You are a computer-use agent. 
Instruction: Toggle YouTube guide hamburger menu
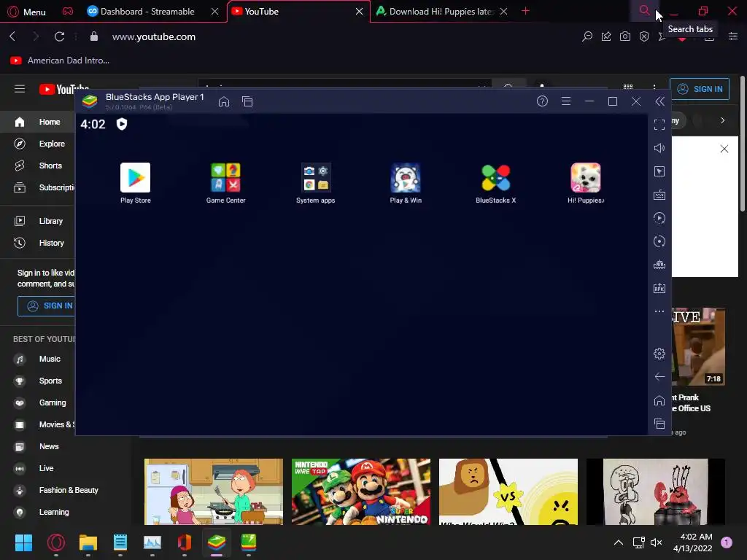pyautogui.click(x=20, y=89)
